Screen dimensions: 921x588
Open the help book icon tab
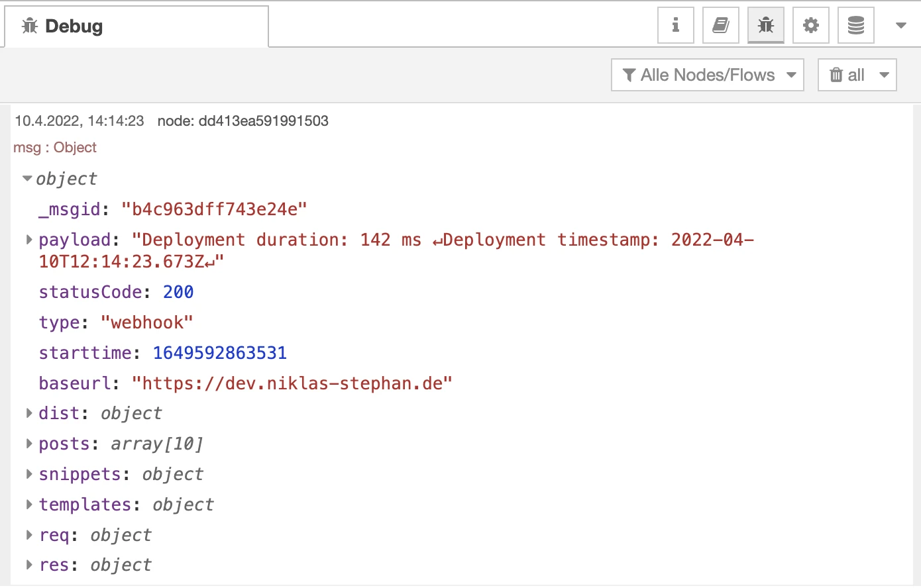(x=720, y=26)
